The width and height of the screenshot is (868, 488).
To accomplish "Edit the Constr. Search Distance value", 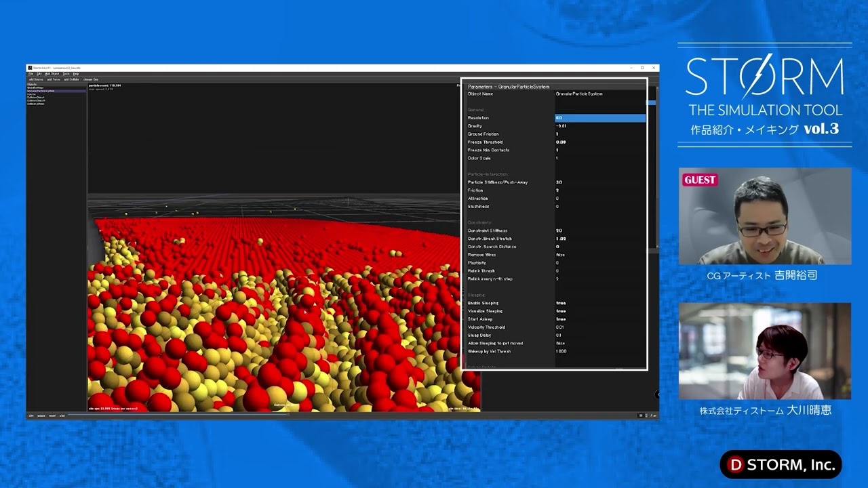I will (599, 247).
